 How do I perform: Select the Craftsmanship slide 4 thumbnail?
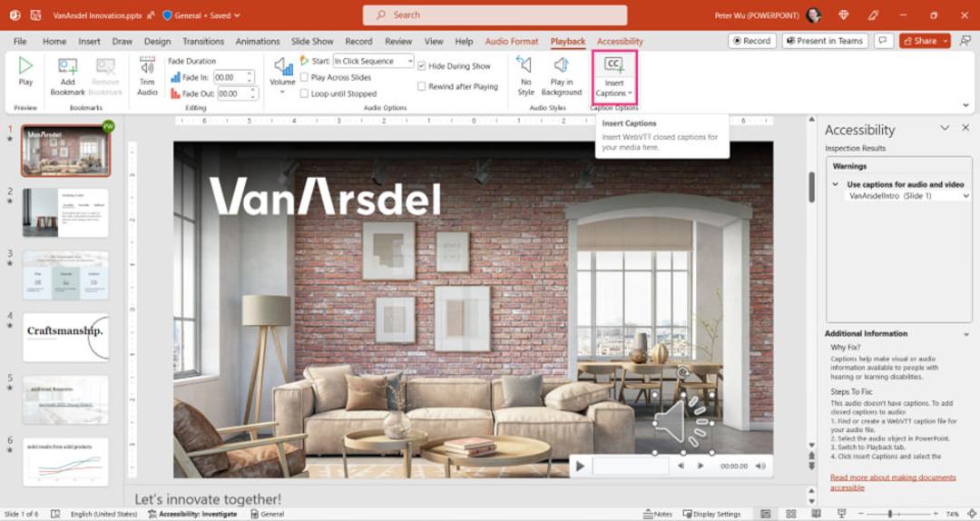[x=65, y=338]
